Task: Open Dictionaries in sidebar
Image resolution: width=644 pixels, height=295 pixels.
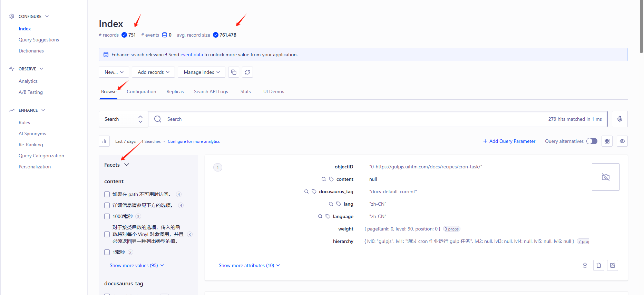Action: [31, 51]
